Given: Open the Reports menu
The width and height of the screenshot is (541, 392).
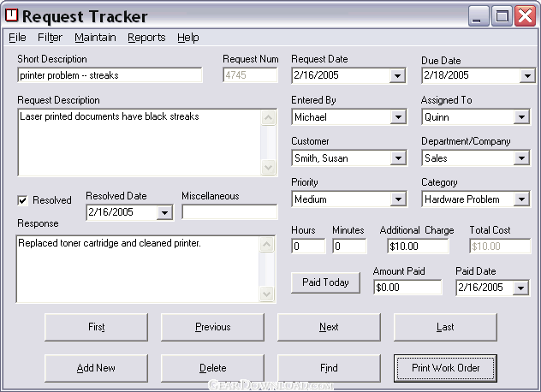Looking at the screenshot, I should pyautogui.click(x=146, y=38).
